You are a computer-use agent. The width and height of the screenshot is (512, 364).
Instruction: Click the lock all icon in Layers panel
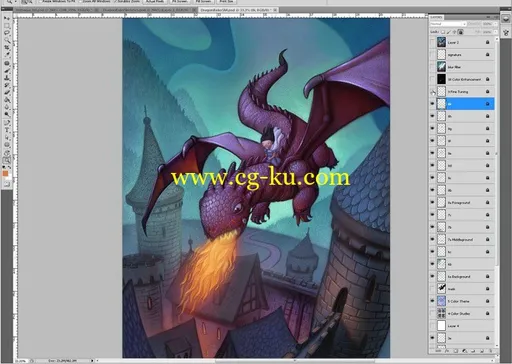pyautogui.click(x=461, y=32)
